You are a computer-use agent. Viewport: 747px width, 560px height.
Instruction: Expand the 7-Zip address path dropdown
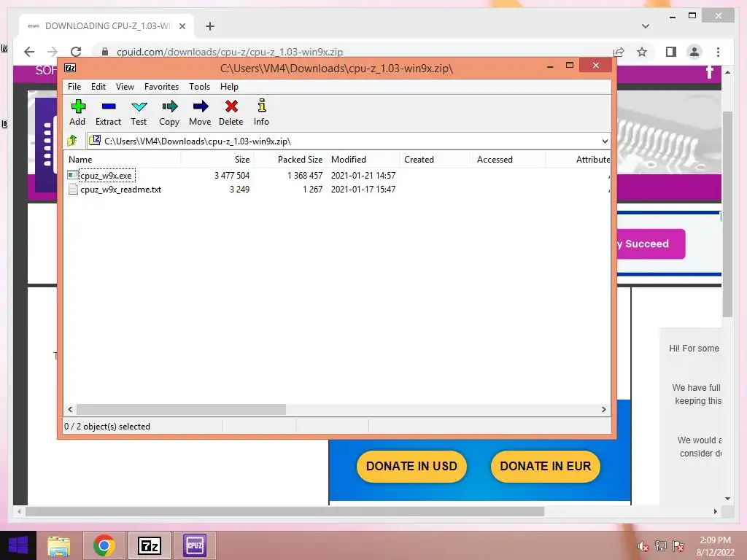pyautogui.click(x=605, y=141)
